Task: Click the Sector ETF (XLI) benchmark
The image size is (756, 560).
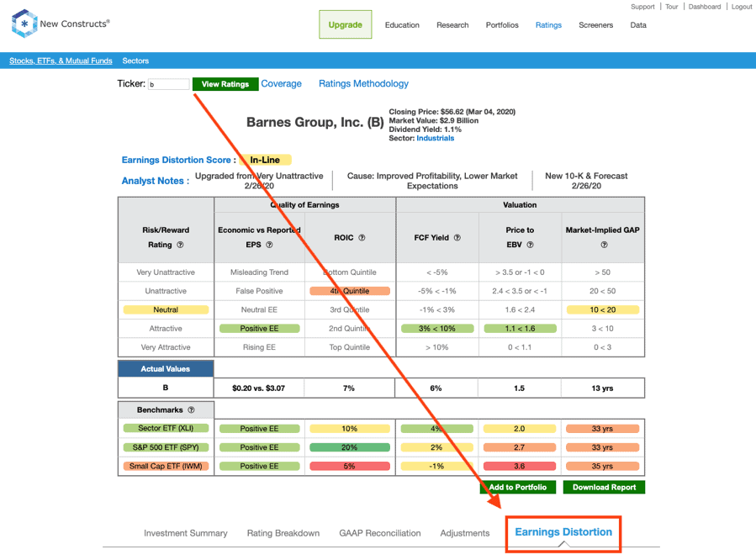Action: click(x=166, y=428)
